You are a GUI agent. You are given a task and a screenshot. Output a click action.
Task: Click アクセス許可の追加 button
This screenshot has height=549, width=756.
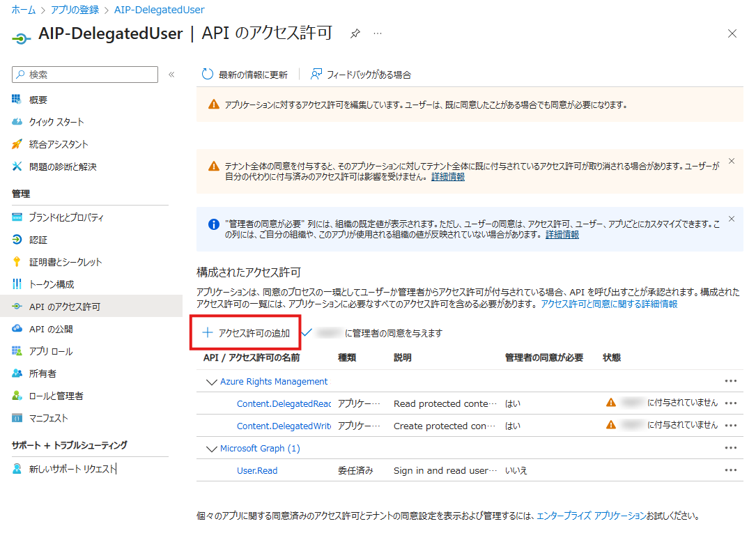246,332
